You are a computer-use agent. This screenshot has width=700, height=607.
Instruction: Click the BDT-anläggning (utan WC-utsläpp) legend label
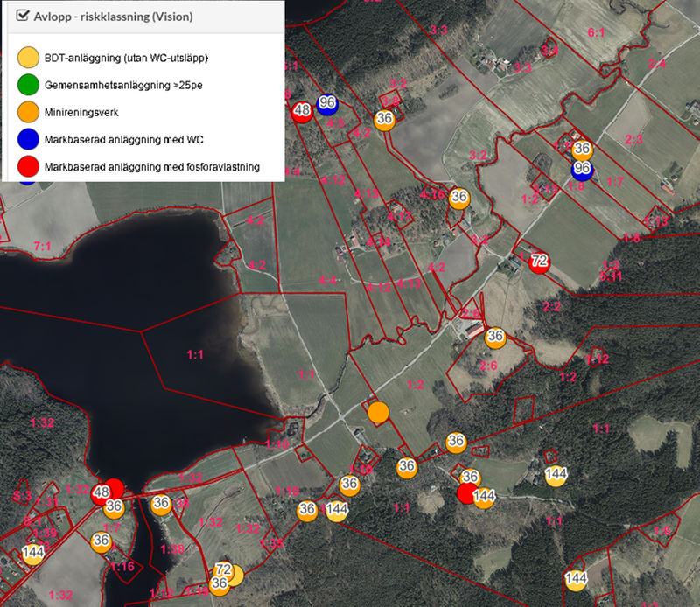pyautogui.click(x=130, y=59)
